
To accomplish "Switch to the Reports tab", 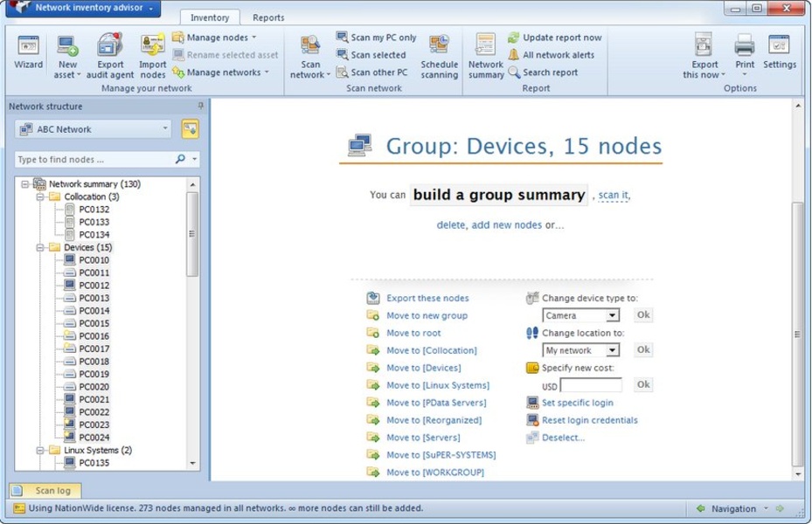I will tap(268, 17).
